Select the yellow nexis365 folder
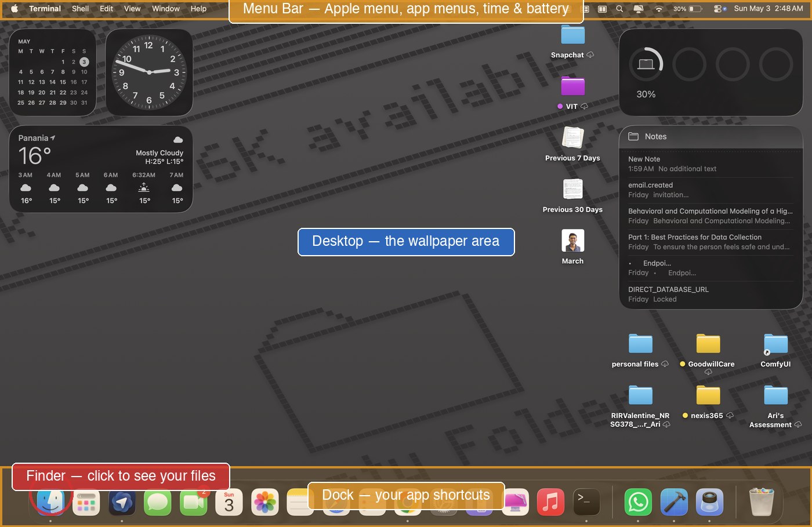The height and width of the screenshot is (527, 812). [708, 401]
